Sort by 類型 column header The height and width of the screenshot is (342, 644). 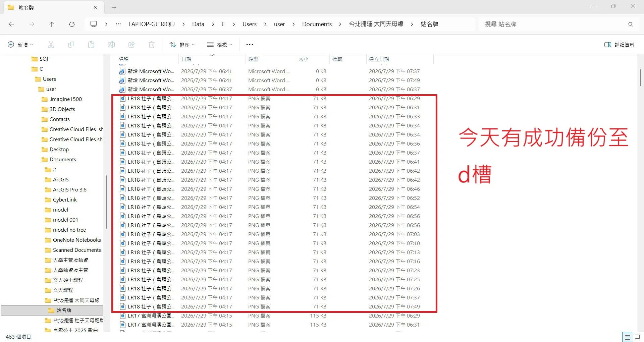click(x=271, y=59)
